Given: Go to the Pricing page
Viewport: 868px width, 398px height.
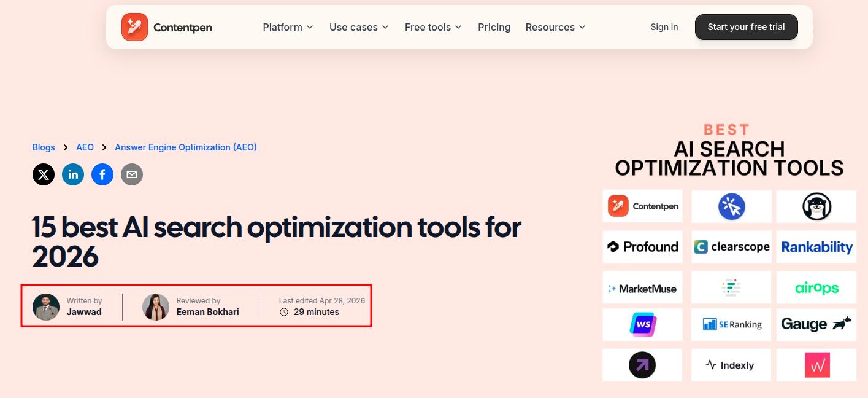Looking at the screenshot, I should pyautogui.click(x=494, y=27).
